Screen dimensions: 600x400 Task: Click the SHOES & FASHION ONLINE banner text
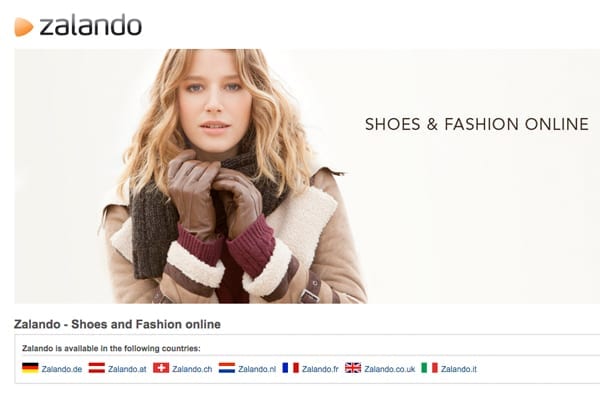coord(477,124)
